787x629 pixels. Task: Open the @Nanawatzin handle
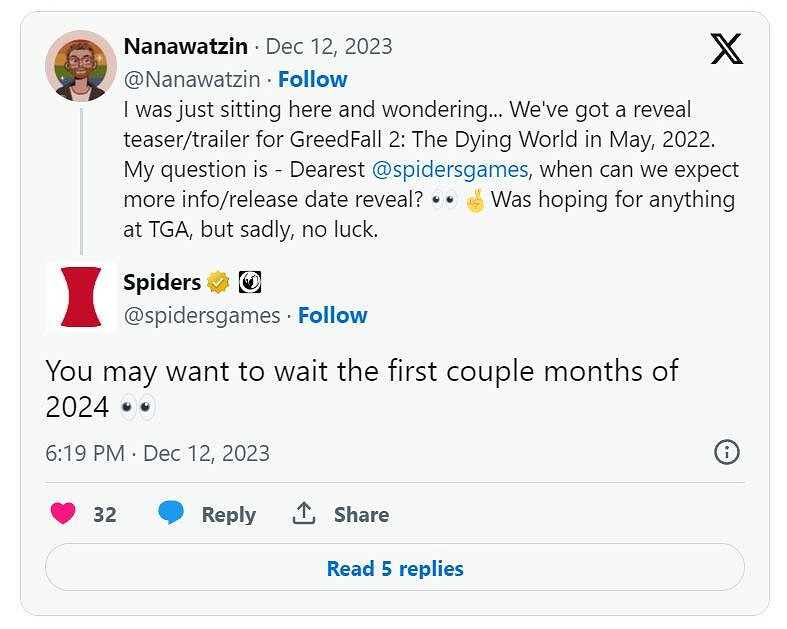point(191,79)
